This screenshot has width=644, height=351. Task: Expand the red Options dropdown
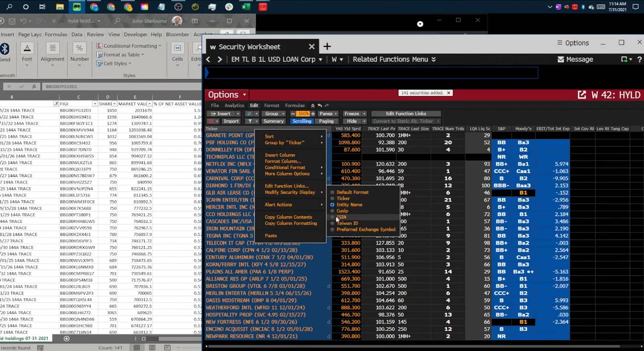[x=227, y=95]
